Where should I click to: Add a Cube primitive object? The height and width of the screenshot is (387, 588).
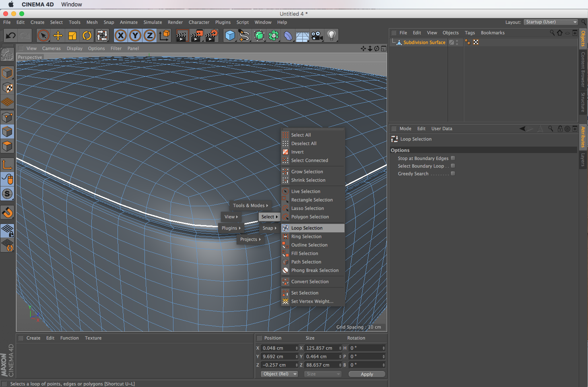(230, 36)
